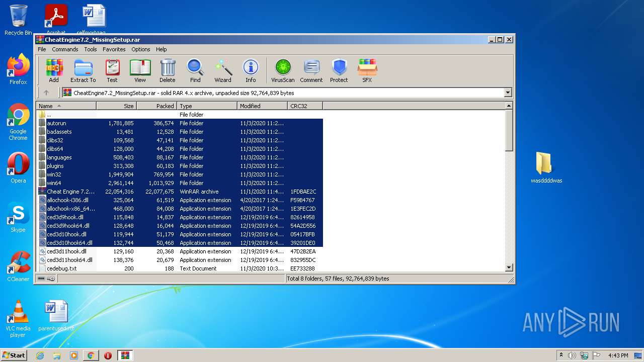Click the Windows Start button
The image size is (644, 362).
pyautogui.click(x=14, y=355)
